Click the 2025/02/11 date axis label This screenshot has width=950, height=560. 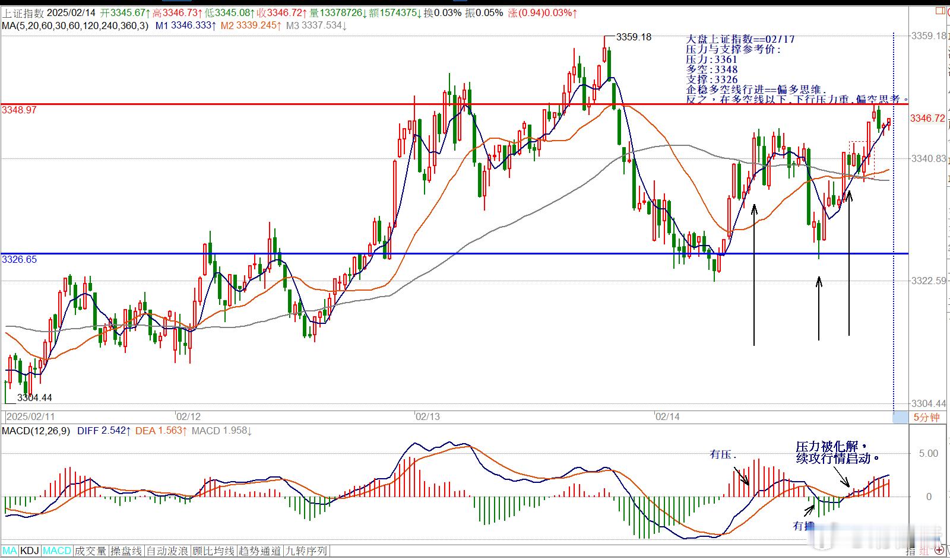(30, 416)
